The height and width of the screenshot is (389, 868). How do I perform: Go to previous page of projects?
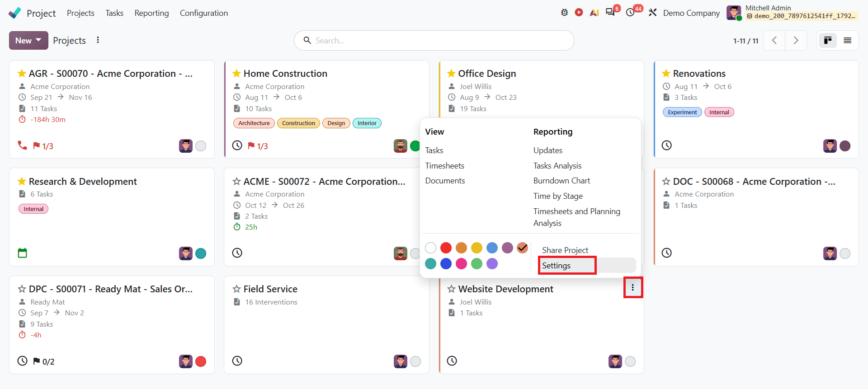click(774, 41)
